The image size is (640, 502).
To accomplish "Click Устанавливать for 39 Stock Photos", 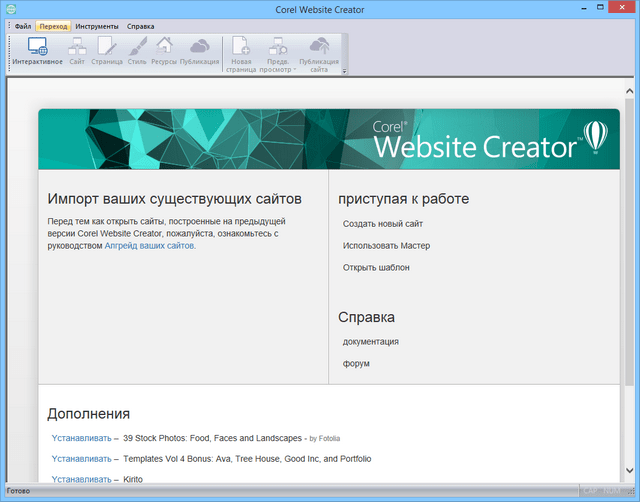I will click(x=81, y=438).
